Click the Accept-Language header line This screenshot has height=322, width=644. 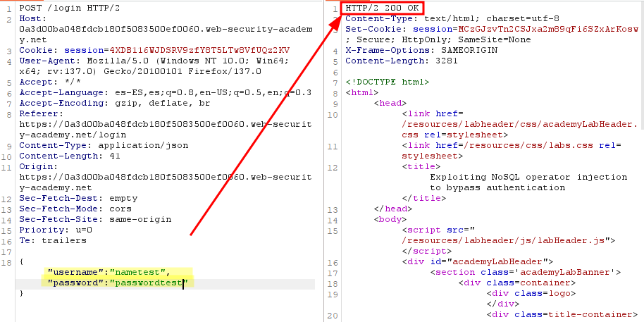pos(165,92)
